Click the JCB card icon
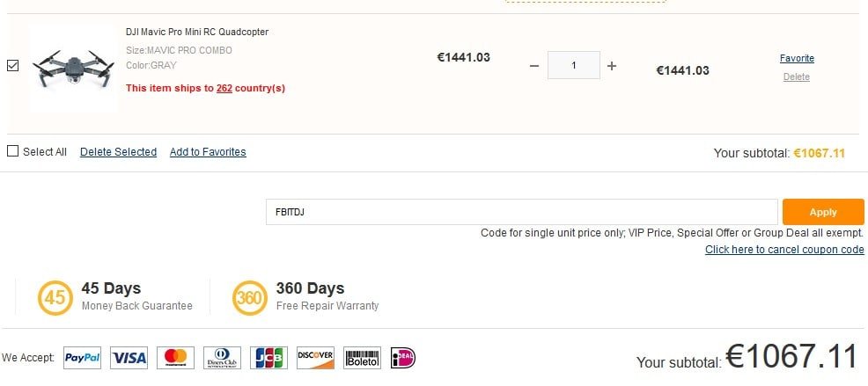Image resolution: width=868 pixels, height=386 pixels. [268, 358]
